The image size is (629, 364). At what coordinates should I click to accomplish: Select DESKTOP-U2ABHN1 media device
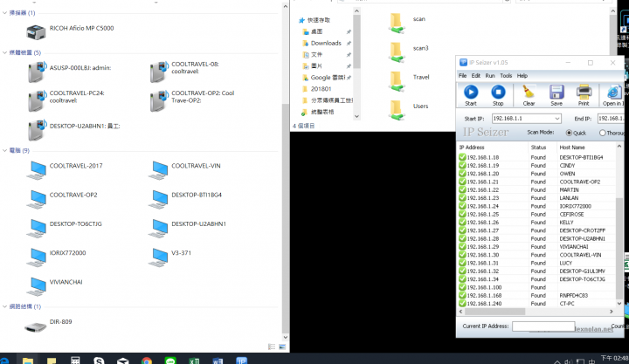[73, 129]
